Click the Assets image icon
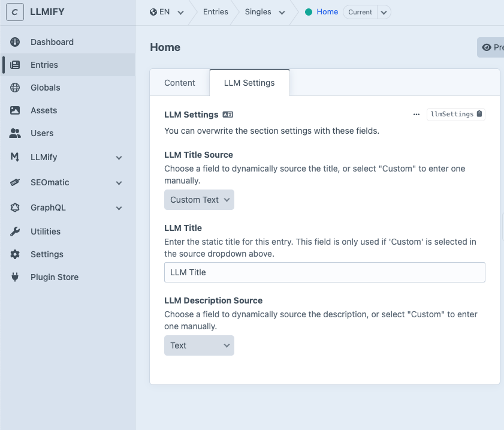 tap(15, 110)
